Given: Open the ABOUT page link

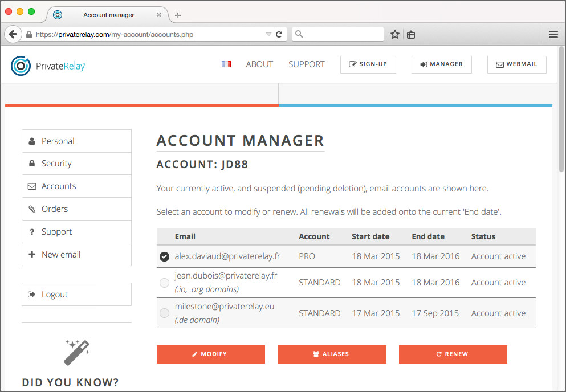Looking at the screenshot, I should coord(259,64).
